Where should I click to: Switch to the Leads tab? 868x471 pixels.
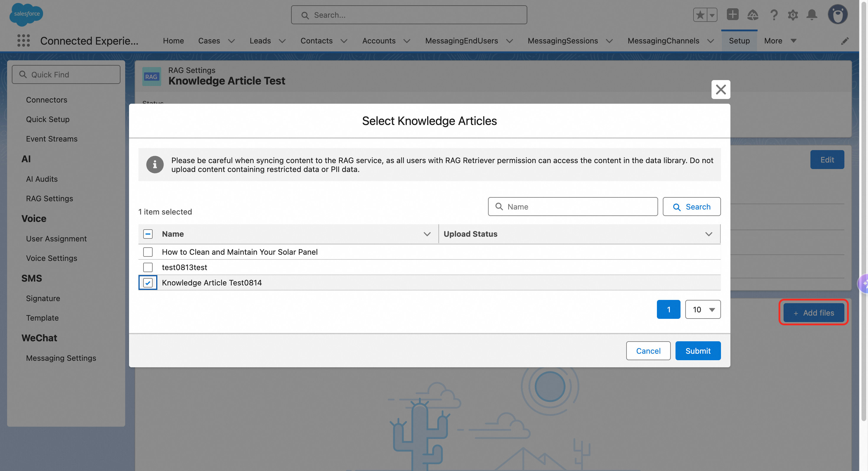(x=260, y=41)
